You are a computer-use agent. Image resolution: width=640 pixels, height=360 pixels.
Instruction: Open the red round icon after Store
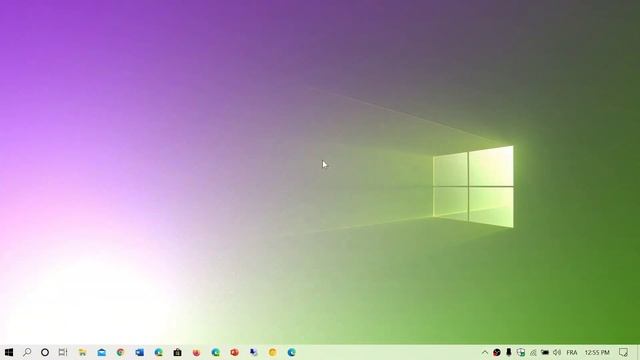(x=196, y=352)
